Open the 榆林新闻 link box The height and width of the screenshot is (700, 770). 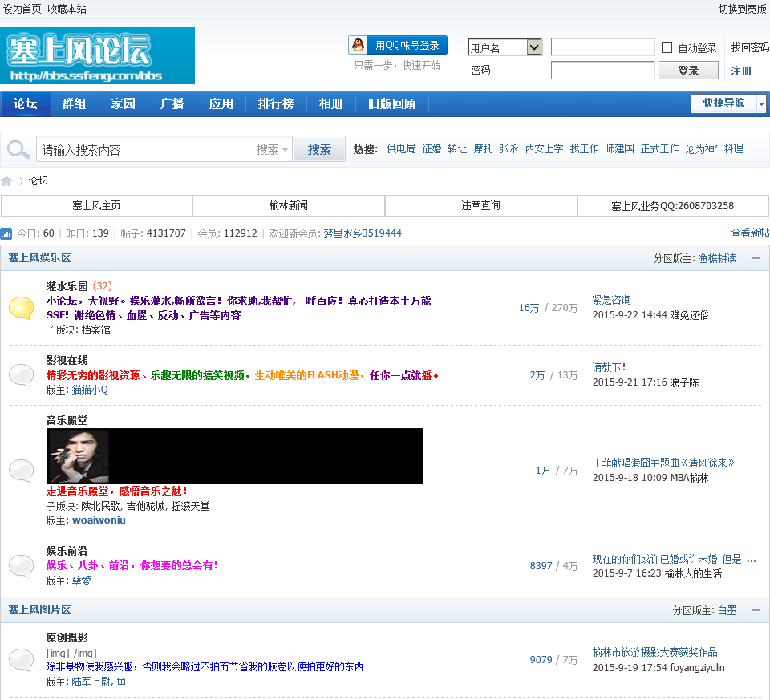point(289,206)
